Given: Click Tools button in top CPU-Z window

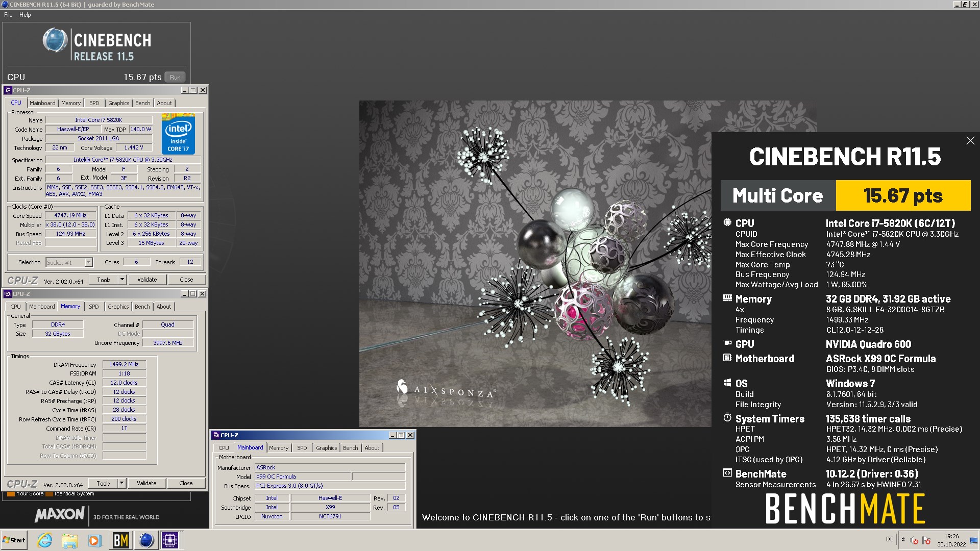Looking at the screenshot, I should coord(104,280).
